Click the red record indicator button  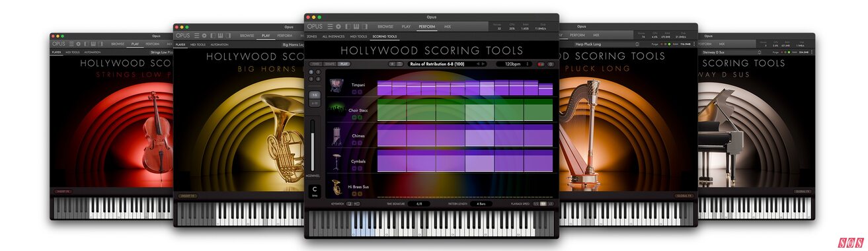pos(541,64)
